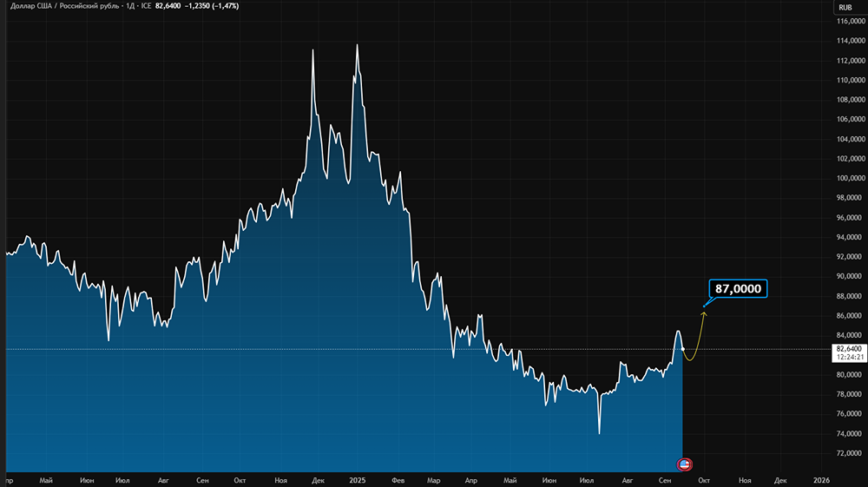Click the 112,0000 price axis label
The width and height of the screenshot is (868, 487).
[x=851, y=60]
